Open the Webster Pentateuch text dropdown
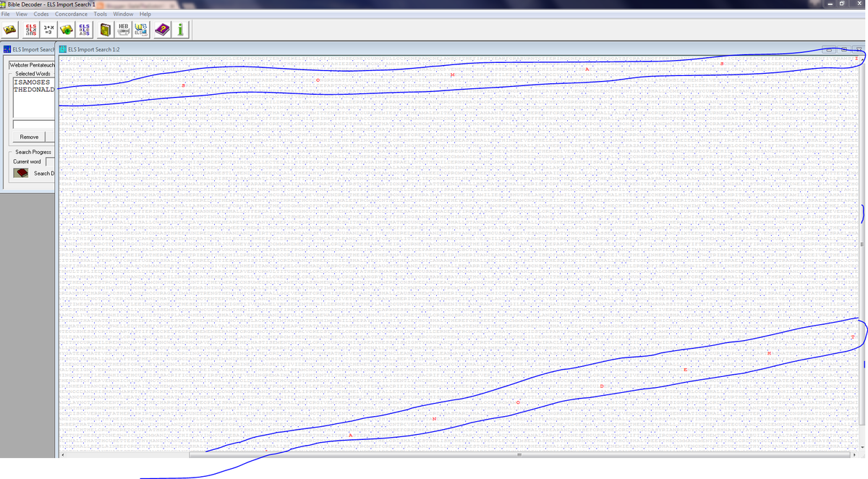 (x=33, y=65)
